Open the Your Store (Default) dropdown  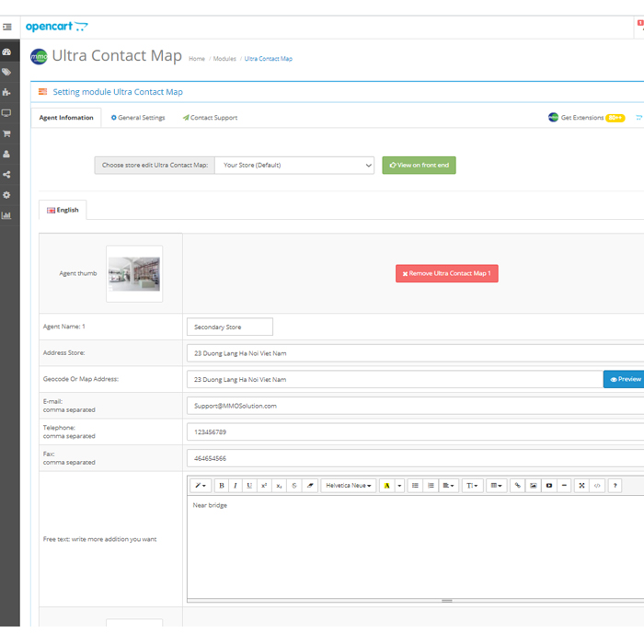(294, 165)
